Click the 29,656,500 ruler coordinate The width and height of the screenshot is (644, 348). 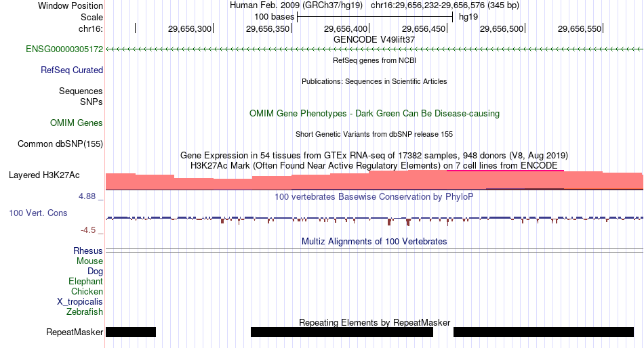502,28
